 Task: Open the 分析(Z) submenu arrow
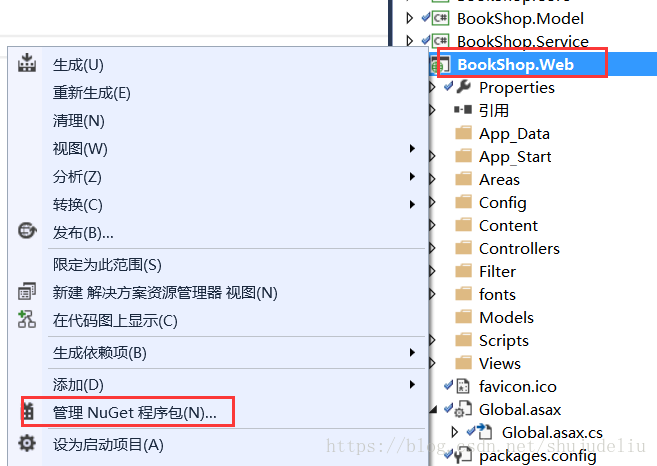click(412, 176)
